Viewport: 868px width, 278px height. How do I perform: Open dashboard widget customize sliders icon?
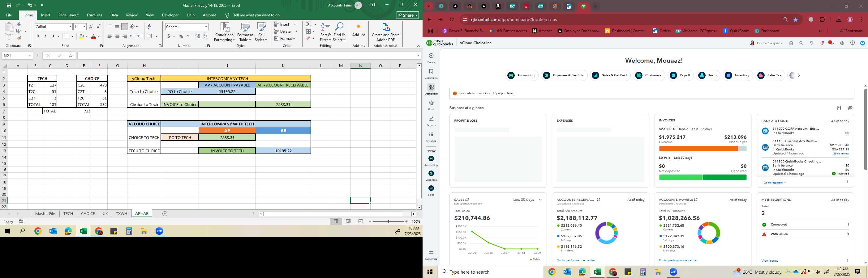839,108
